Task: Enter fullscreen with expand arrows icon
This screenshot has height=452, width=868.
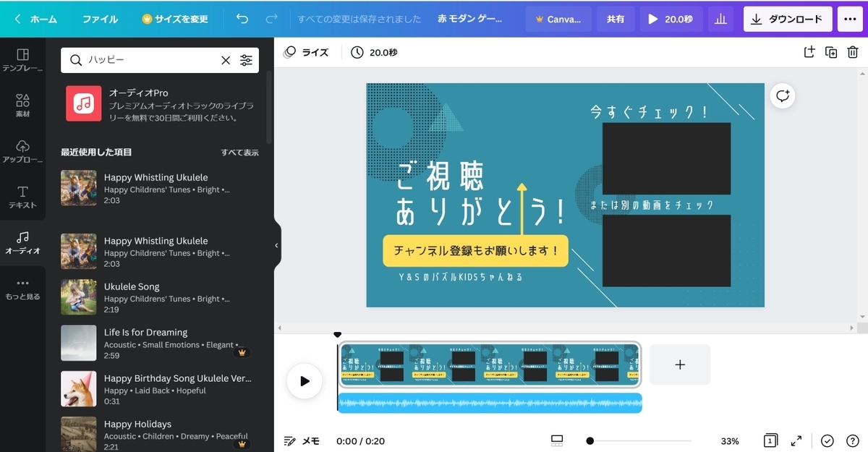Action: [796, 440]
